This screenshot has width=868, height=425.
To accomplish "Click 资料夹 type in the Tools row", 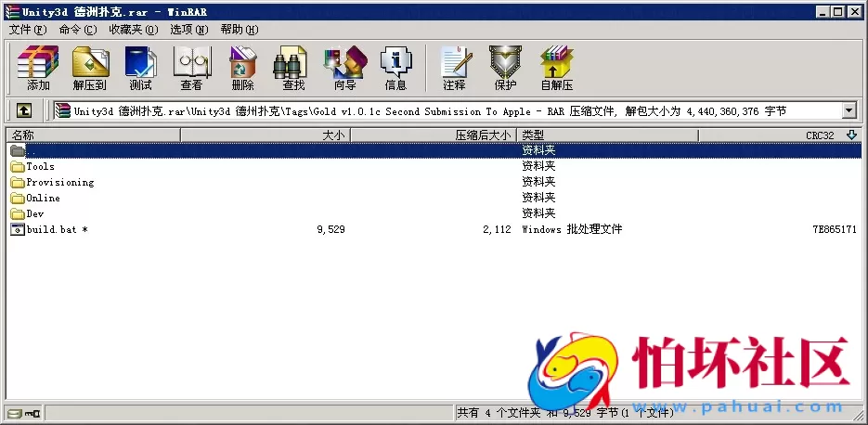I will (538, 166).
